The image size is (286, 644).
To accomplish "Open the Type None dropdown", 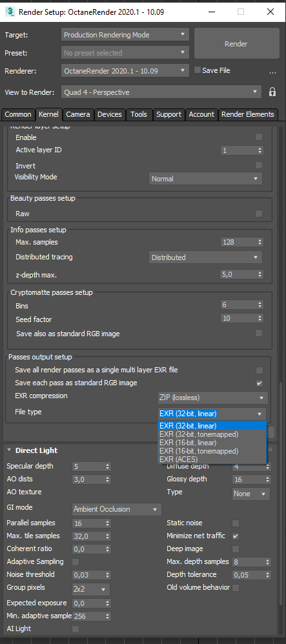I will (251, 494).
